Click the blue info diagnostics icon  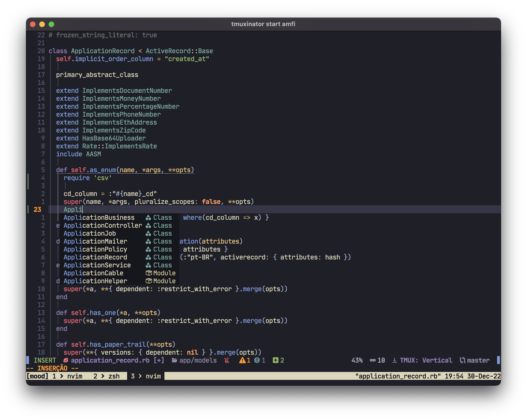coord(257,360)
